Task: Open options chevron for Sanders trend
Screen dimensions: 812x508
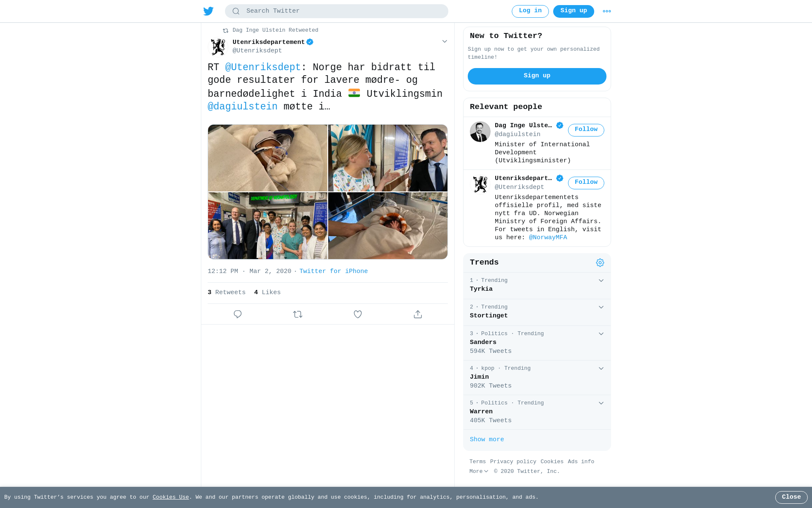Action: click(601, 334)
